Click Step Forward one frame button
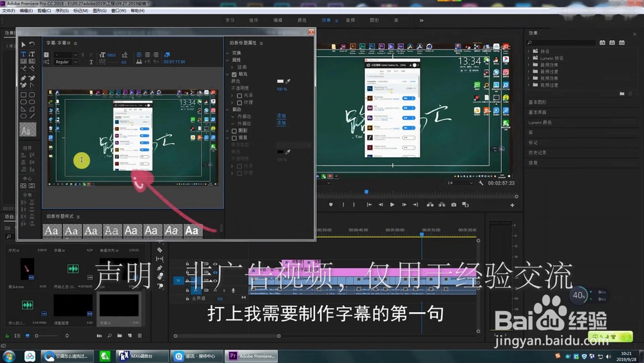Image resolution: width=644 pixels, height=363 pixels. pos(404,205)
